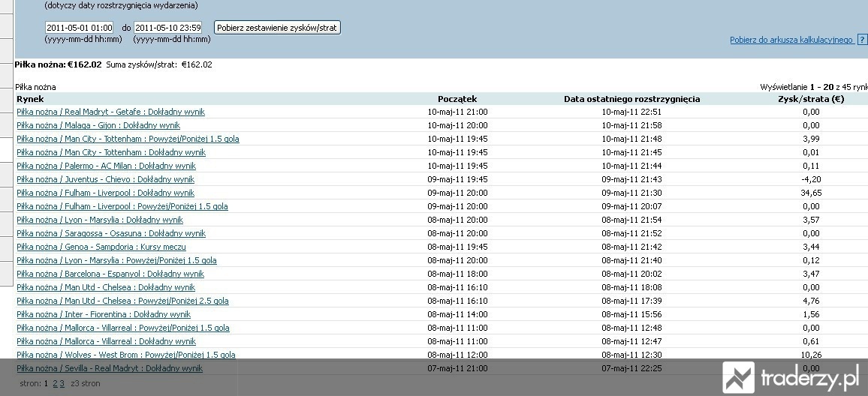Open Inter - Fiorentina Dokładny wynik
This screenshot has width=868, height=396.
click(x=104, y=315)
